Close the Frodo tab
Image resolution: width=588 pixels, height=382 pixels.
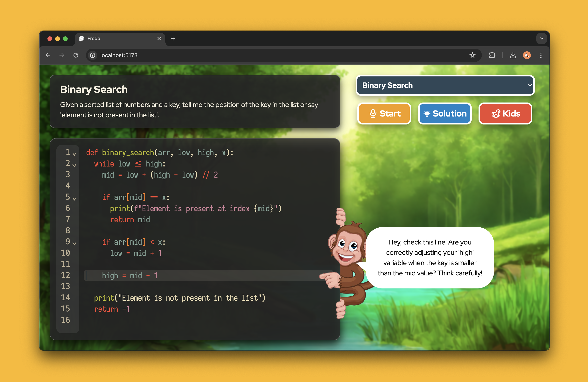(x=159, y=39)
